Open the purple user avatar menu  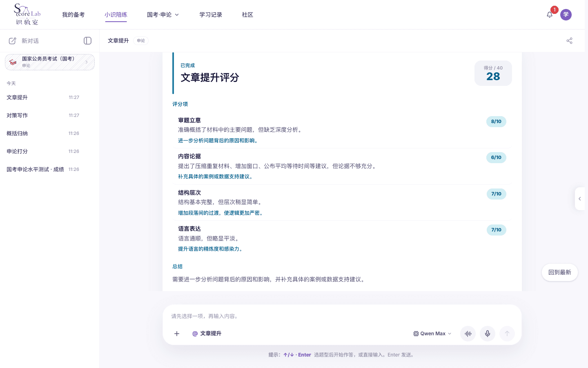(566, 15)
